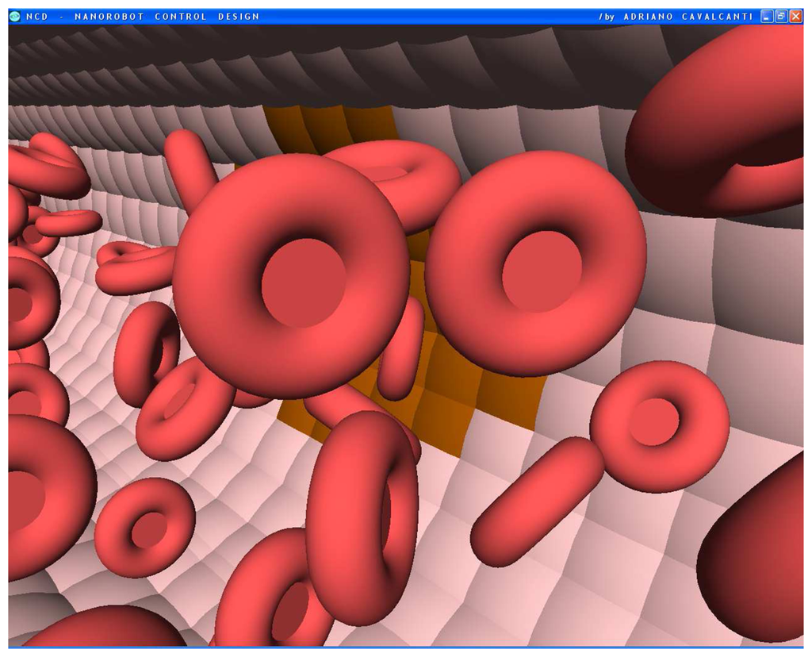Minimize the Nanorobot Control Design window
The image size is (812, 657).
pos(767,16)
